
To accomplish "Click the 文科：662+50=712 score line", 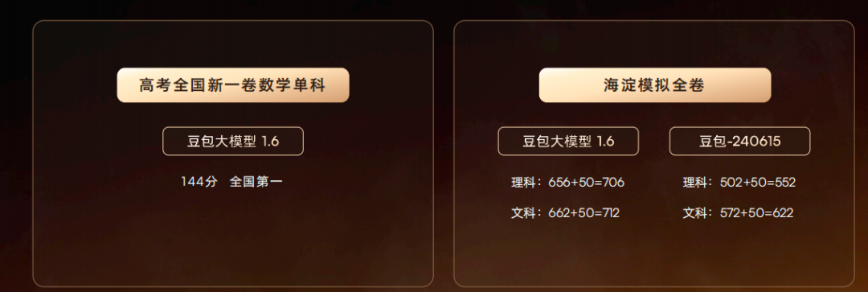I will point(565,213).
